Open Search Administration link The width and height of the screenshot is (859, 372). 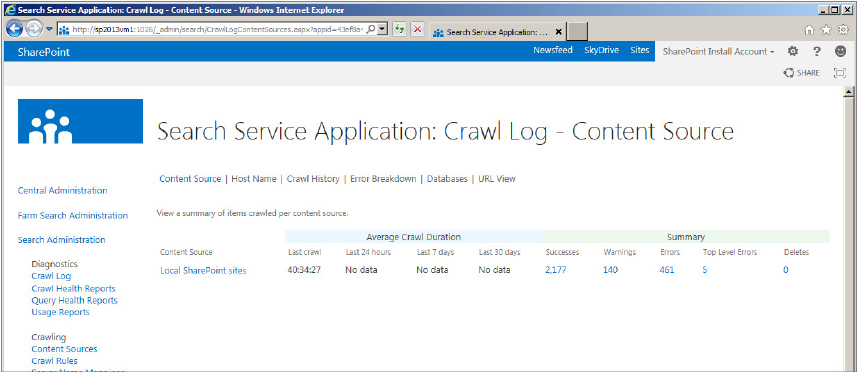point(61,239)
